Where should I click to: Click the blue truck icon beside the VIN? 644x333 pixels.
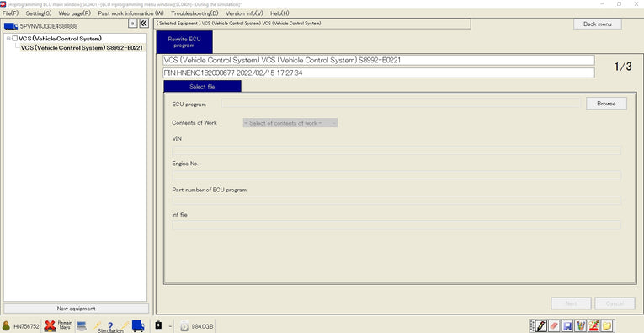pyautogui.click(x=11, y=26)
